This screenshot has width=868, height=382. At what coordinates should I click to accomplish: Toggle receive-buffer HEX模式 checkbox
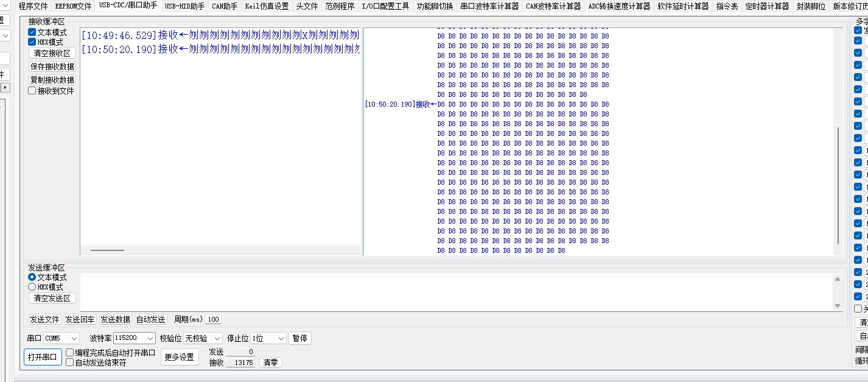[x=32, y=42]
